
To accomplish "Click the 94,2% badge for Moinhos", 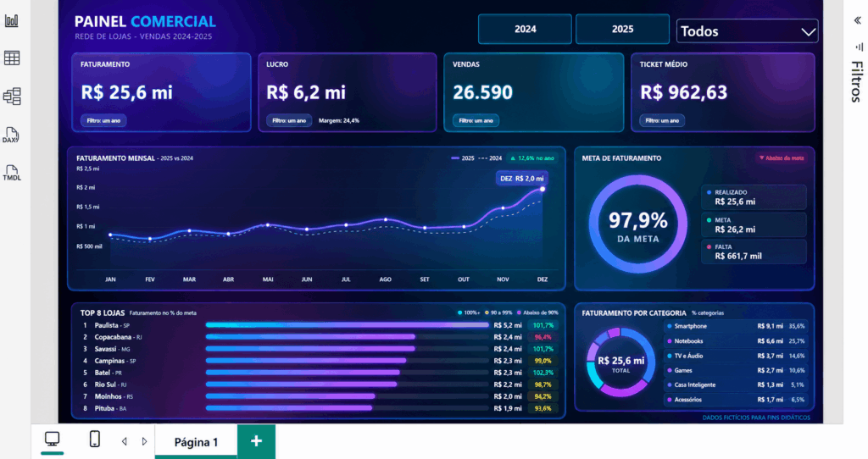I will click(542, 396).
